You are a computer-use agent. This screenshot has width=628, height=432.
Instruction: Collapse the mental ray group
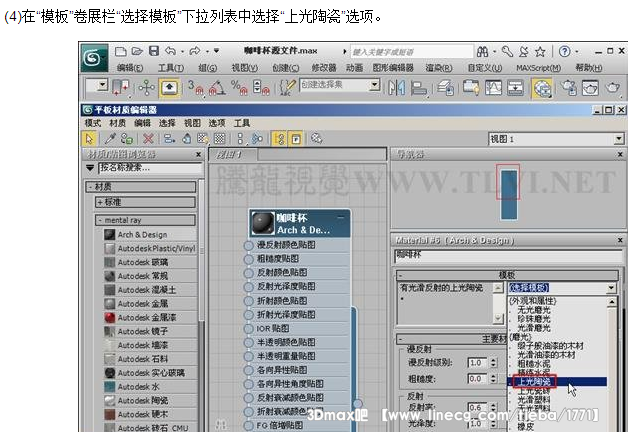145,220
